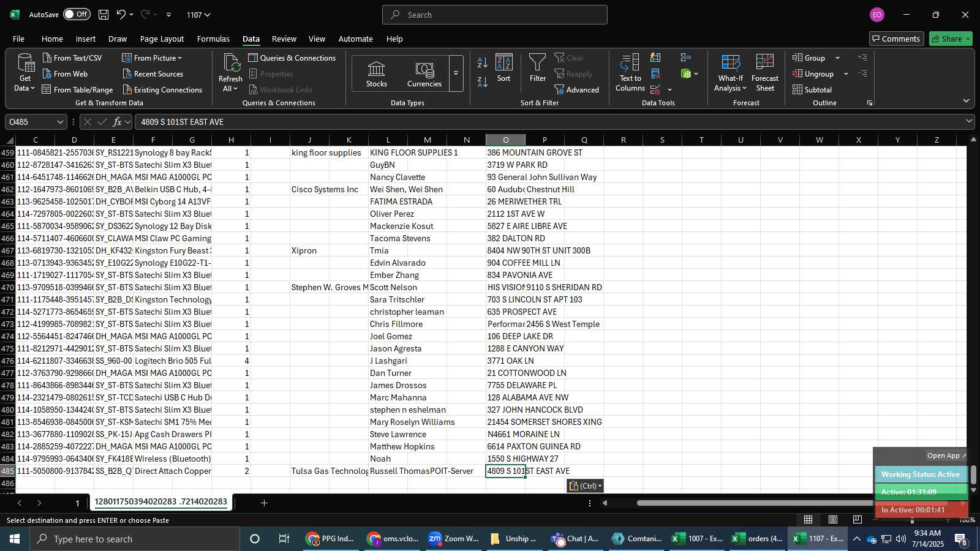Launch Text to Columns wizard
Screen dimensions: 980x551
pos(630,73)
